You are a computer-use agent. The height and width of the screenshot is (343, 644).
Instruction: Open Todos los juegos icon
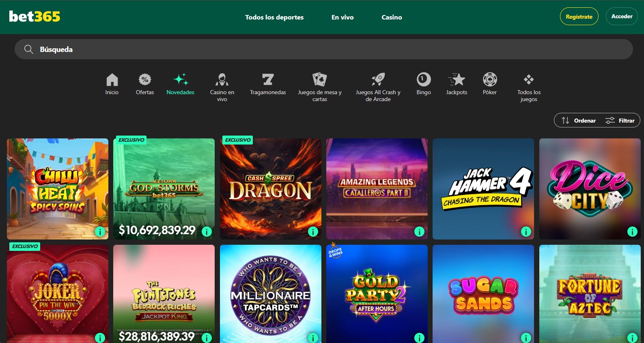coord(529,80)
